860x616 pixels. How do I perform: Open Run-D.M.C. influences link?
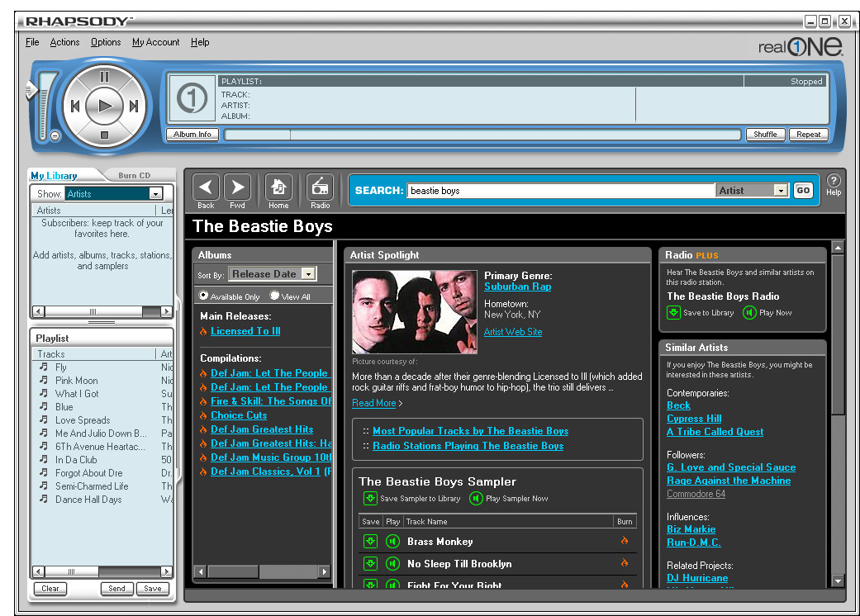pos(693,542)
